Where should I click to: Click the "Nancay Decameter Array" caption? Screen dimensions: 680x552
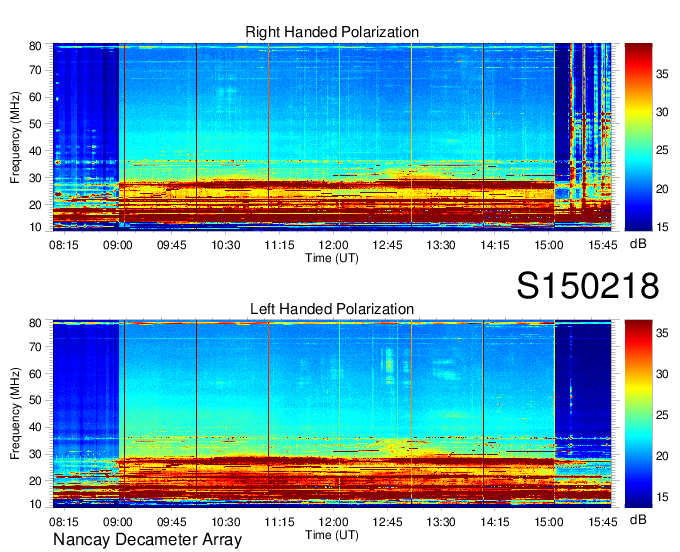147,540
